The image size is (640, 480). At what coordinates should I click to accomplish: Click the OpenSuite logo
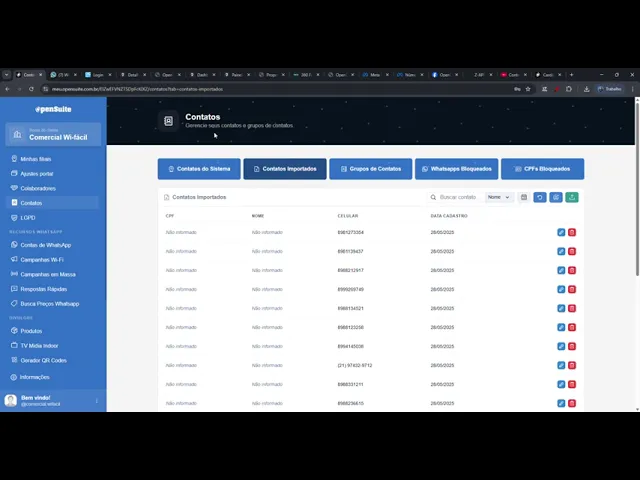point(53,109)
